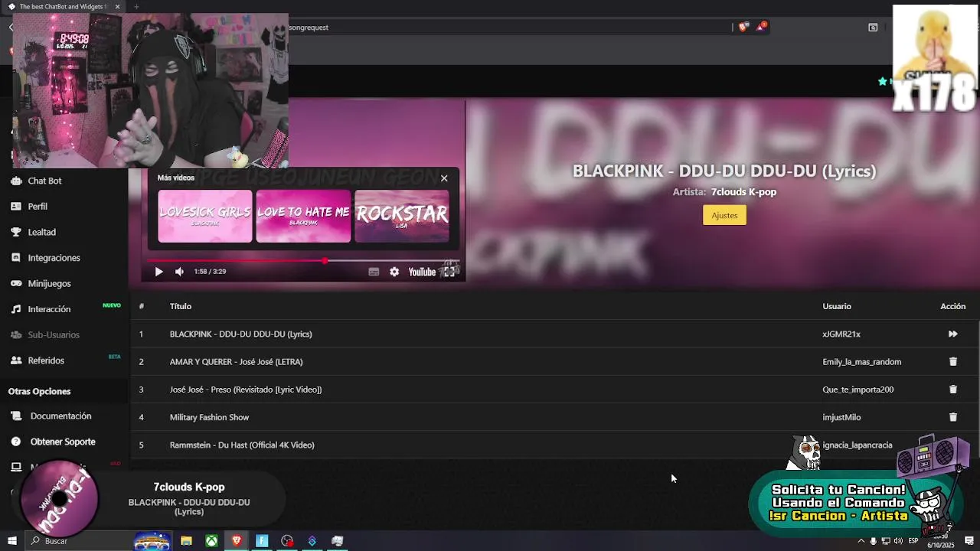Click the ESP language indicator
This screenshot has width=980, height=551.
[913, 541]
